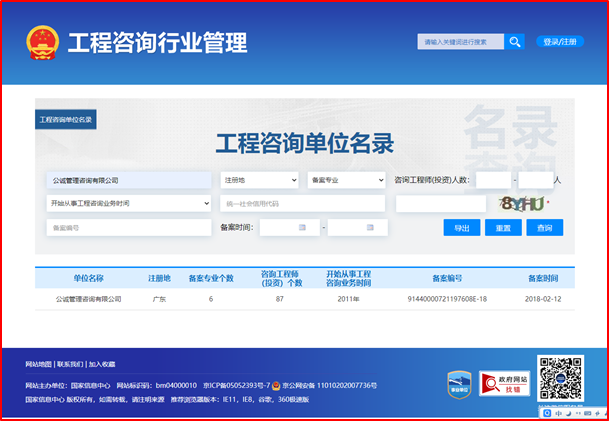Click the QR code in the footer
This screenshot has height=421, width=609.
click(x=559, y=380)
